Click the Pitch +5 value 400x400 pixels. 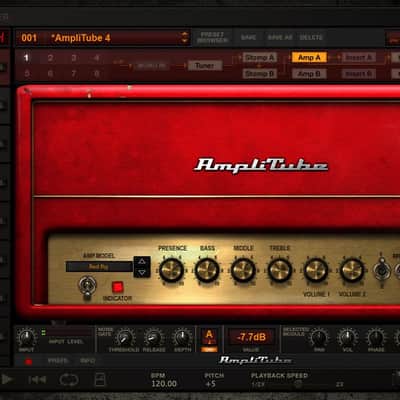tap(211, 384)
